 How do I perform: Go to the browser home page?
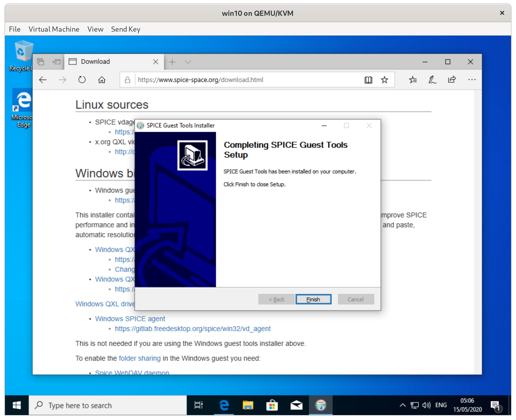(x=102, y=80)
